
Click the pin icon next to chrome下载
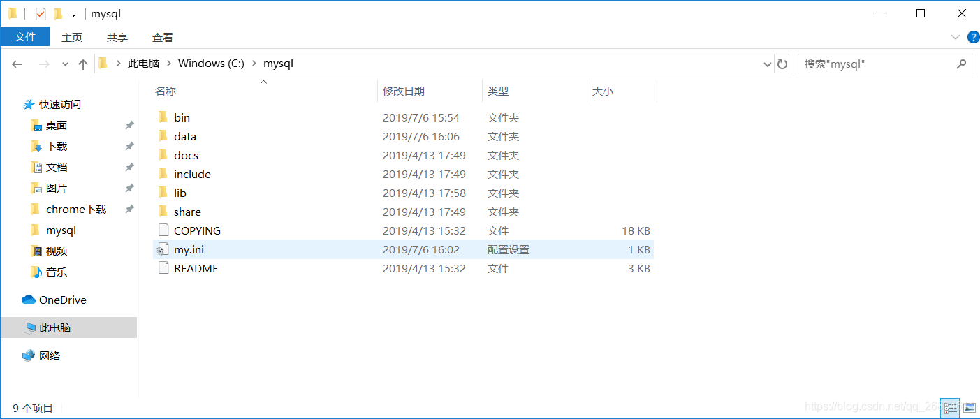click(x=129, y=209)
